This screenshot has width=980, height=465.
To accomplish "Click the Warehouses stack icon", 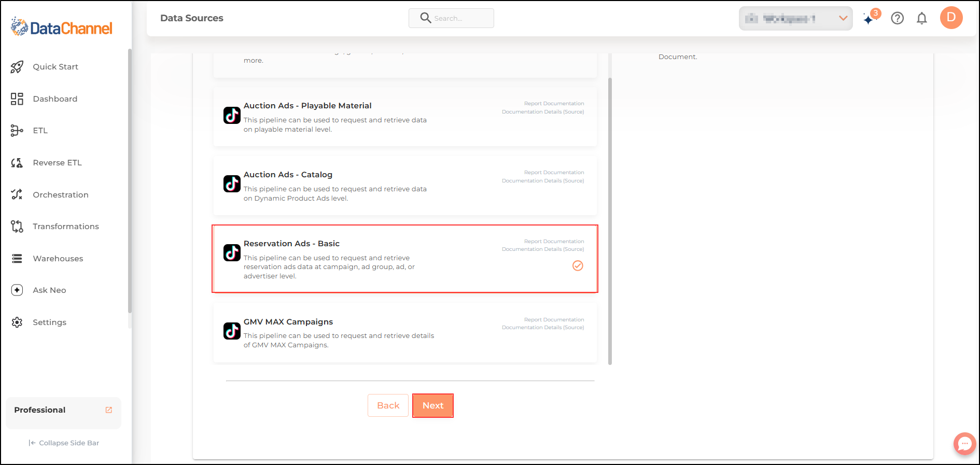I will (17, 258).
